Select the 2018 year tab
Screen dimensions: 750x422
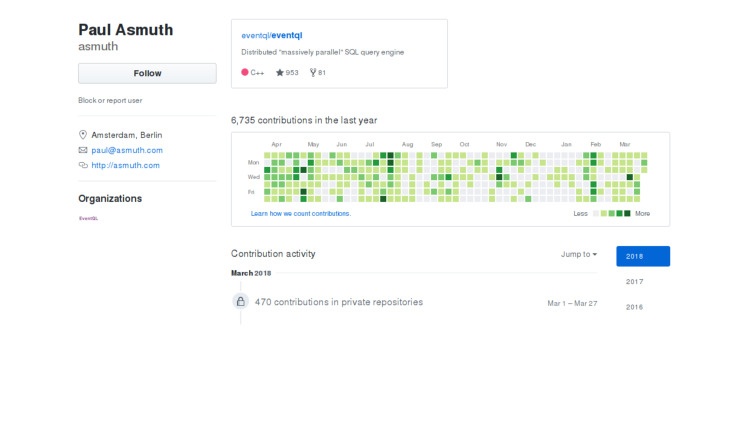tap(643, 256)
